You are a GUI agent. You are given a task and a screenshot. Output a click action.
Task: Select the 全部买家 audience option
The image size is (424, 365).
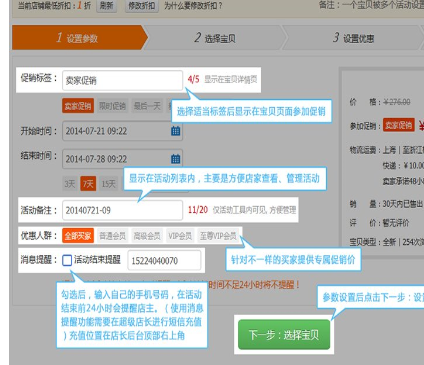click(78, 236)
